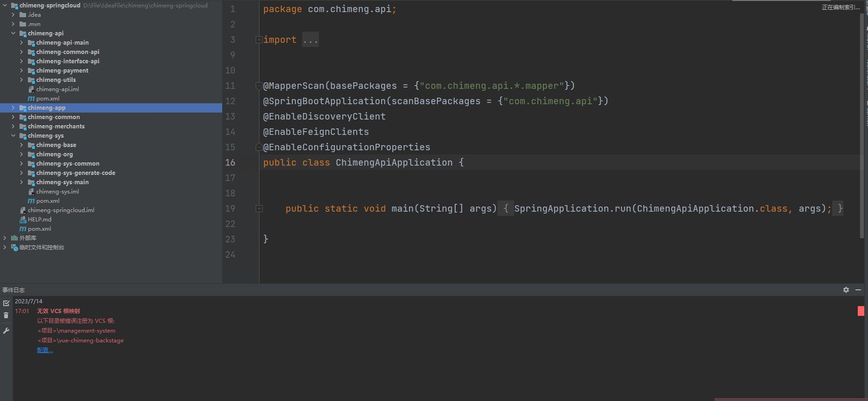
Task: Click the chimeng-payment module folder icon
Action: point(31,71)
